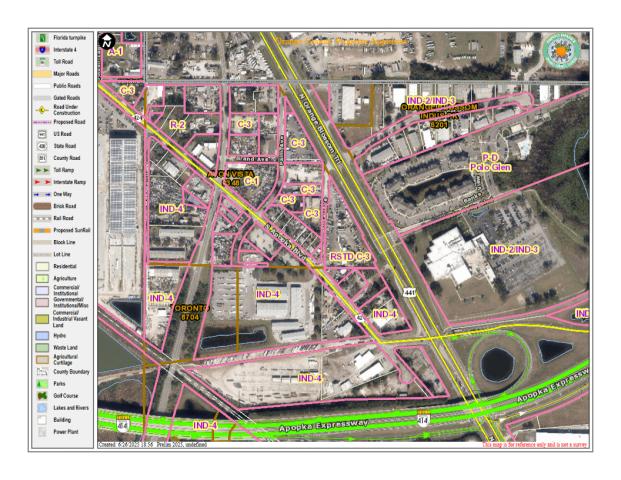Select the Lot Line legend symbol

point(43,254)
